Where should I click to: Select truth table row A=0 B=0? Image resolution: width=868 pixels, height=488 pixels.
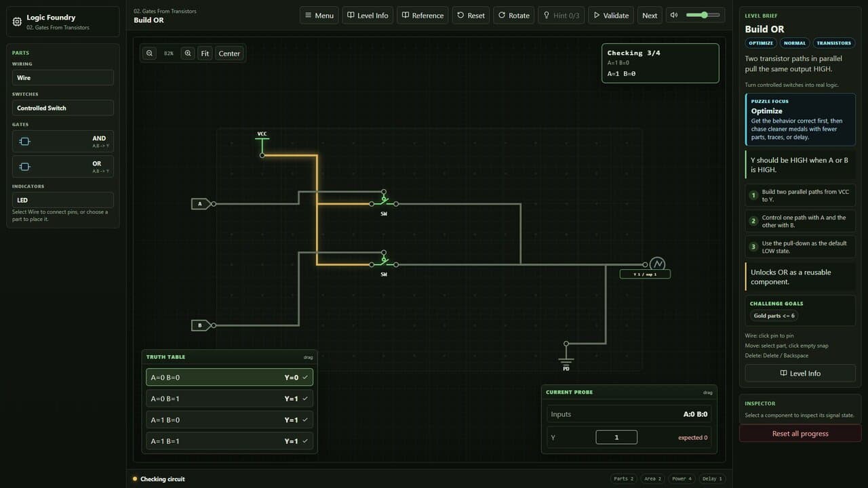[229, 378]
